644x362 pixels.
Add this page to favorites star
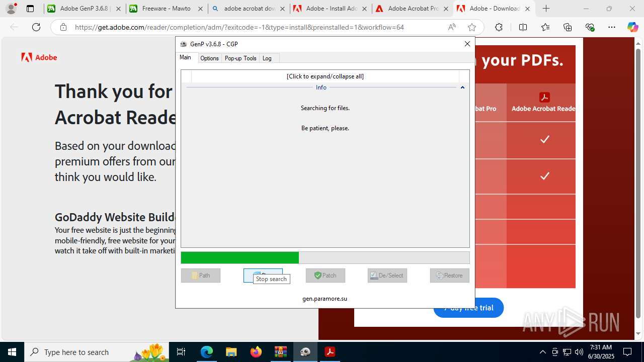click(471, 27)
